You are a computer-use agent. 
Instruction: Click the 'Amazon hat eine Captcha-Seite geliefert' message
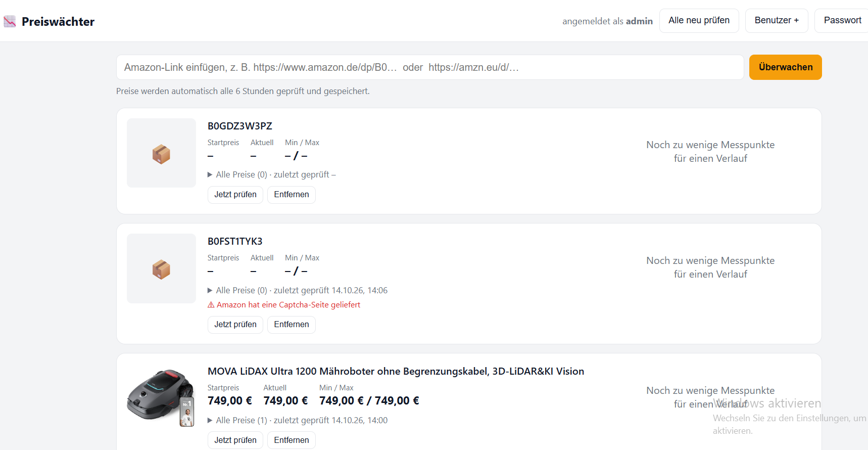coord(288,305)
